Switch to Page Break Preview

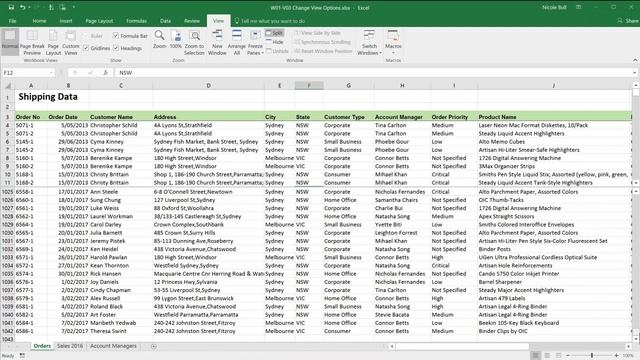[32, 42]
